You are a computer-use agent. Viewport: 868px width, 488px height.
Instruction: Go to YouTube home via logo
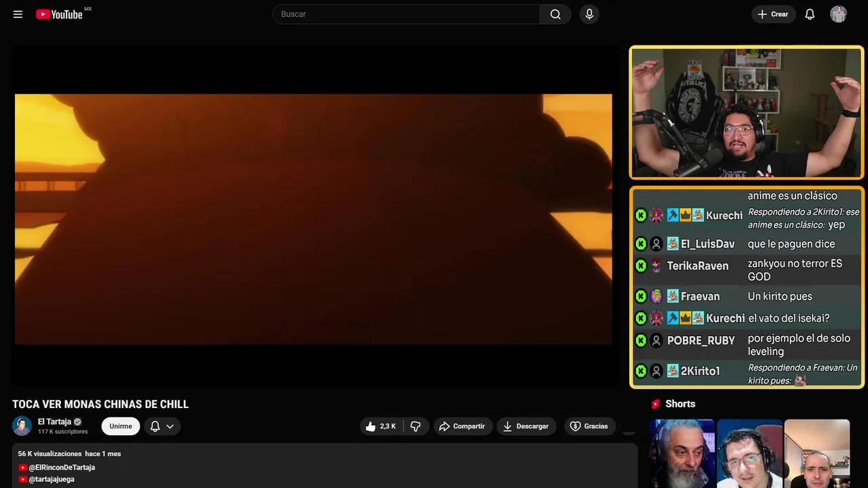[x=59, y=14]
